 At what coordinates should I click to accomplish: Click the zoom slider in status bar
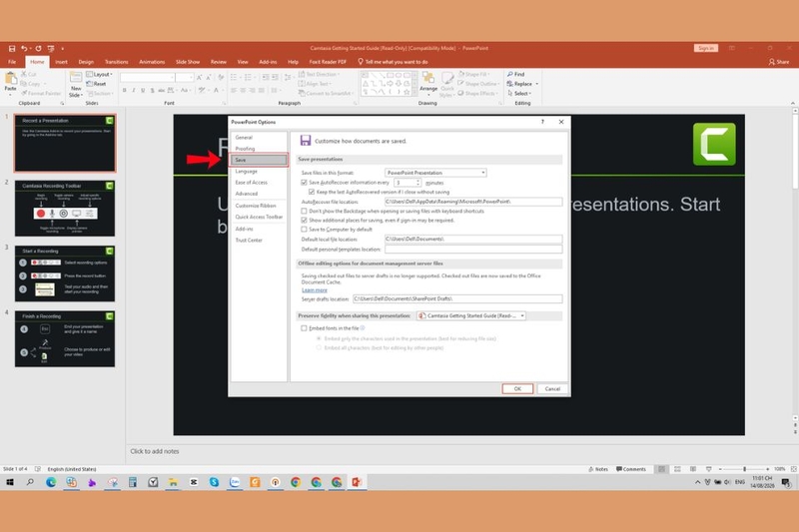744,469
